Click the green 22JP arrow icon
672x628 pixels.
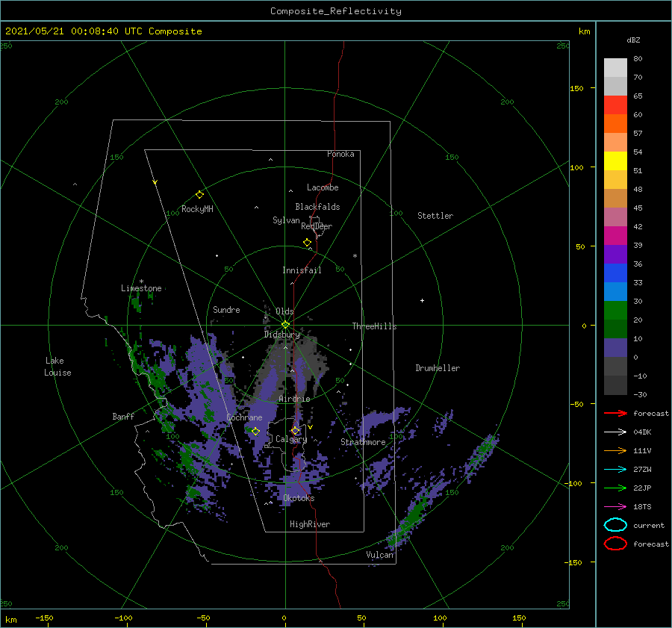point(615,488)
